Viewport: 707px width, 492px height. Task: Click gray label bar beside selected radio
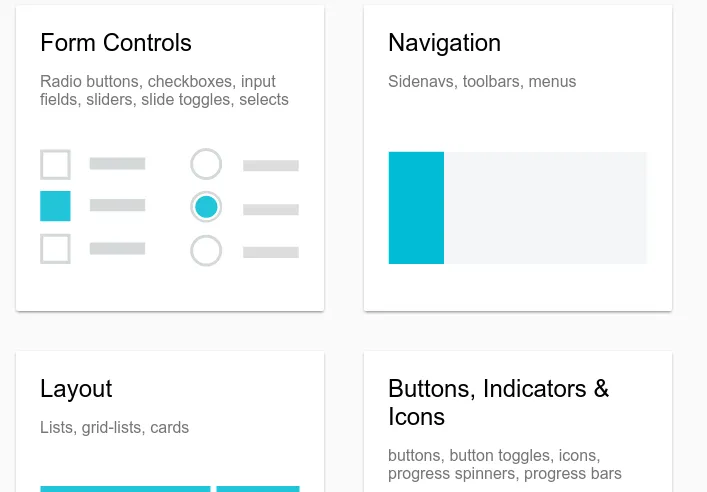[271, 209]
